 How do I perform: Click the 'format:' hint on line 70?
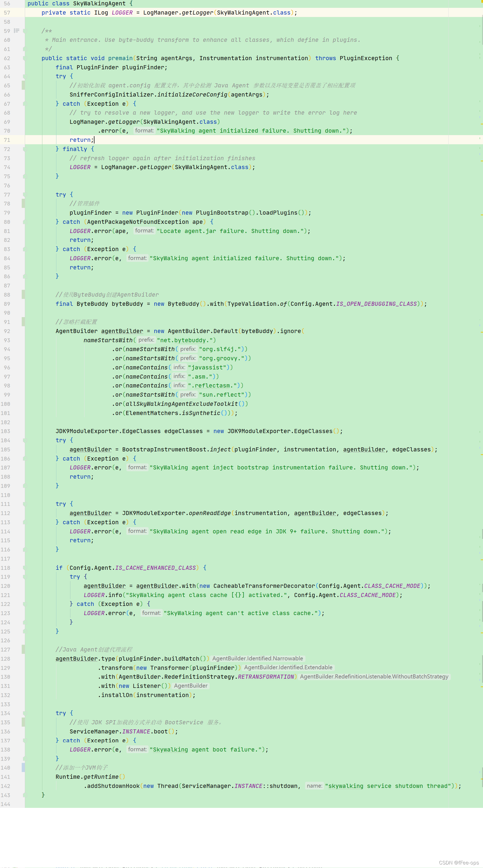[144, 131]
